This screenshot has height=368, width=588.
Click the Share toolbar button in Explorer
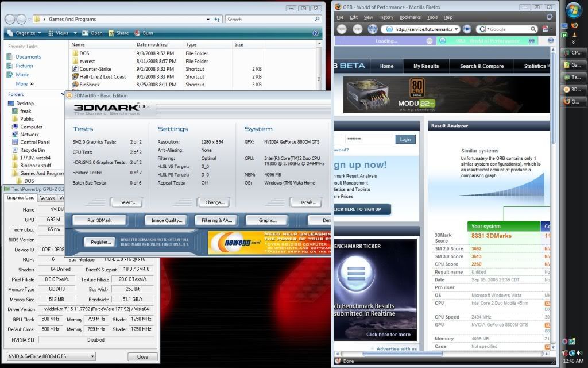pos(118,33)
